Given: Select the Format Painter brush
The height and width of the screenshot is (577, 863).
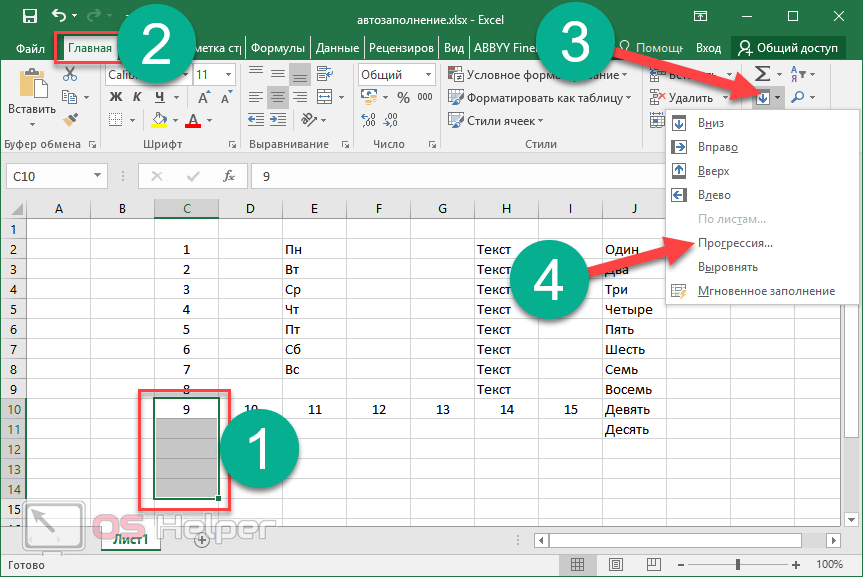Looking at the screenshot, I should pyautogui.click(x=69, y=120).
